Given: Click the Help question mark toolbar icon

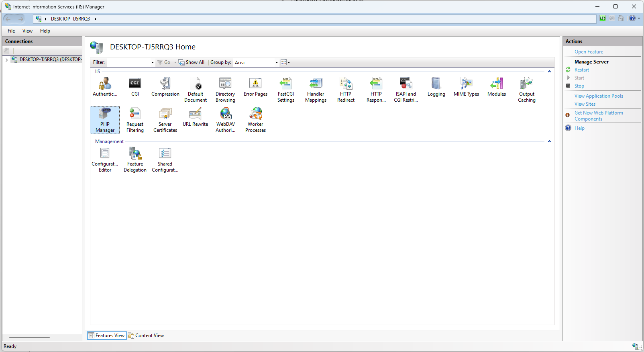Looking at the screenshot, I should tap(632, 18).
